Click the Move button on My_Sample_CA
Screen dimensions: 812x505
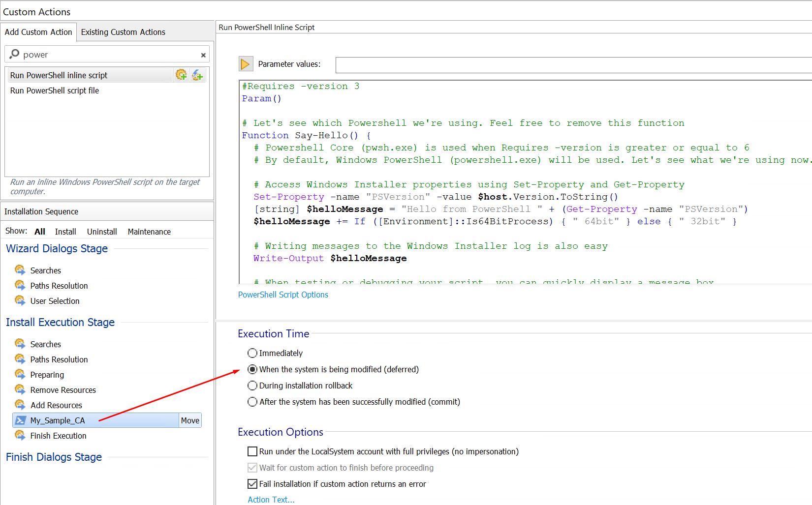[190, 420]
